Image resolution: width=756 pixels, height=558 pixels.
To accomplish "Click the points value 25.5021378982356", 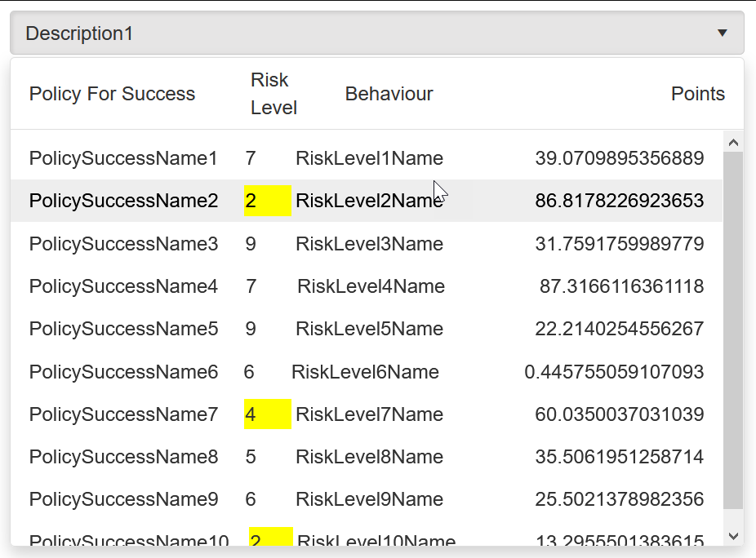I will pyautogui.click(x=619, y=499).
